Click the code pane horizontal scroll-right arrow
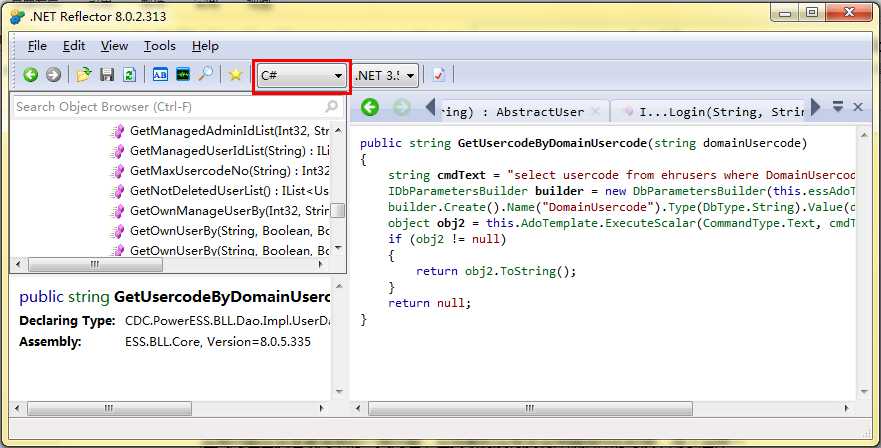Viewport: 881px width, 448px height. (x=846, y=409)
